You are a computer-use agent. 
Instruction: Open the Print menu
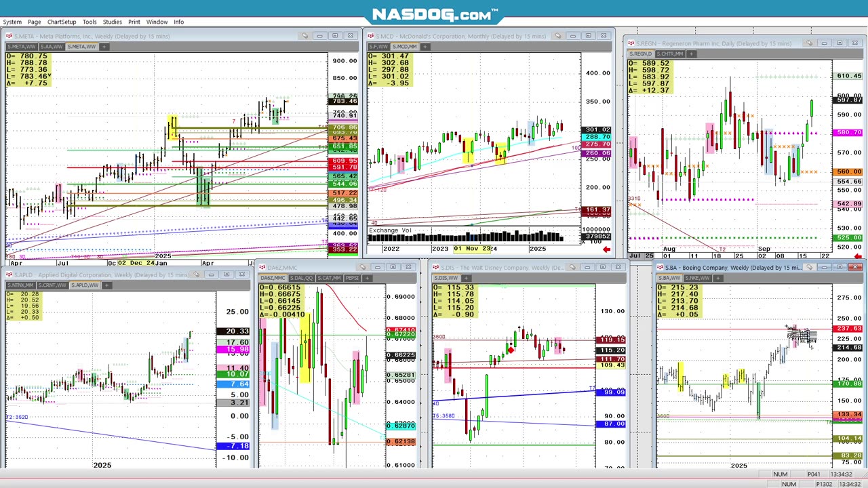pos(134,22)
